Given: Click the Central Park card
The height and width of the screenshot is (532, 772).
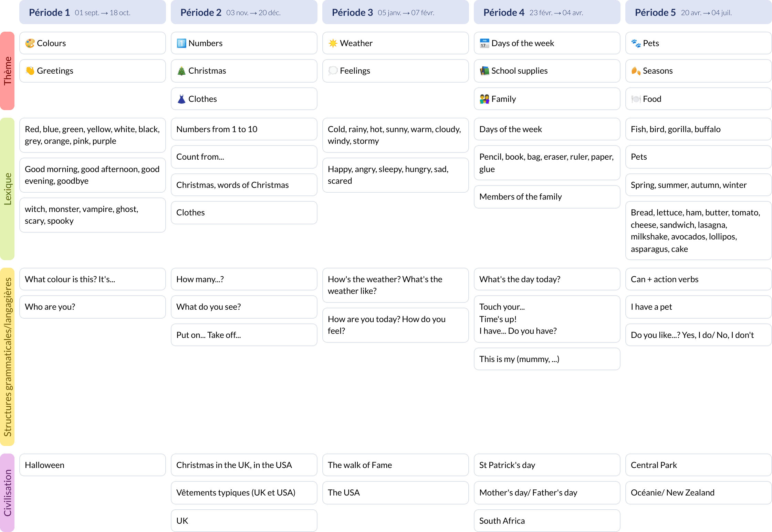Looking at the screenshot, I should coord(698,465).
